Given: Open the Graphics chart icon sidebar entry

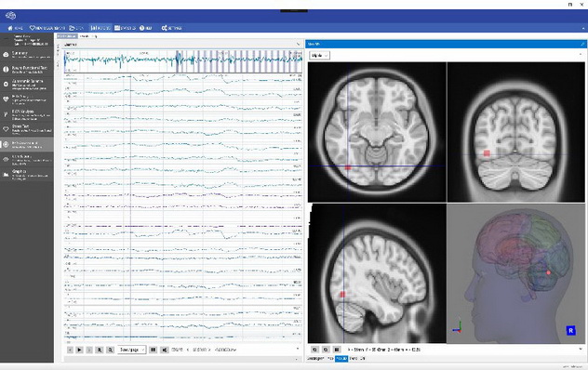Looking at the screenshot, I should pos(27,175).
